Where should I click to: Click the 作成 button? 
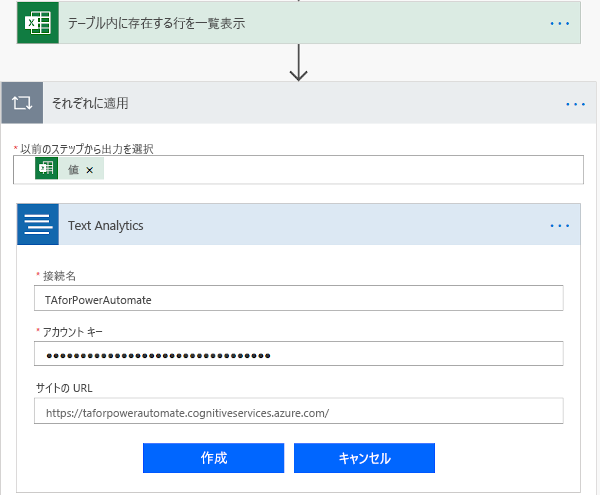click(214, 458)
